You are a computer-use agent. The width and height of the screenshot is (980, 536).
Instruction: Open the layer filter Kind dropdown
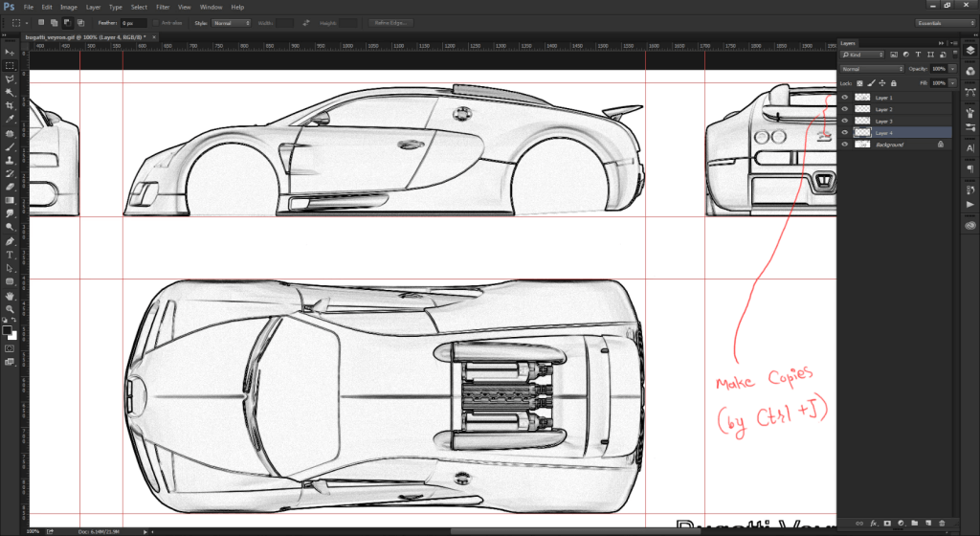[862, 55]
